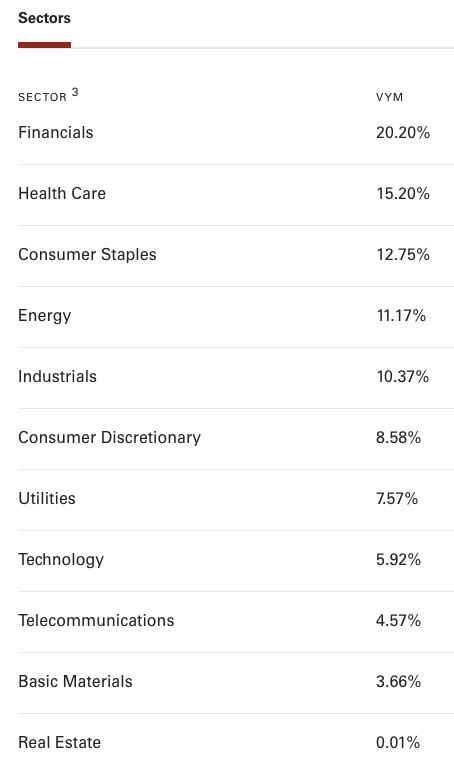The image size is (454, 774).
Task: Click the Basic Materials label
Action: 76,682
